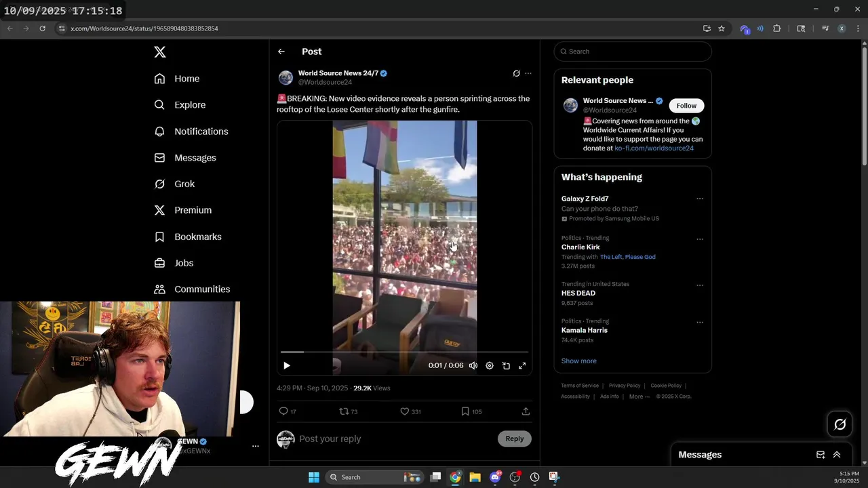868x488 pixels.
Task: Open Jobs in the sidebar
Action: click(x=174, y=263)
